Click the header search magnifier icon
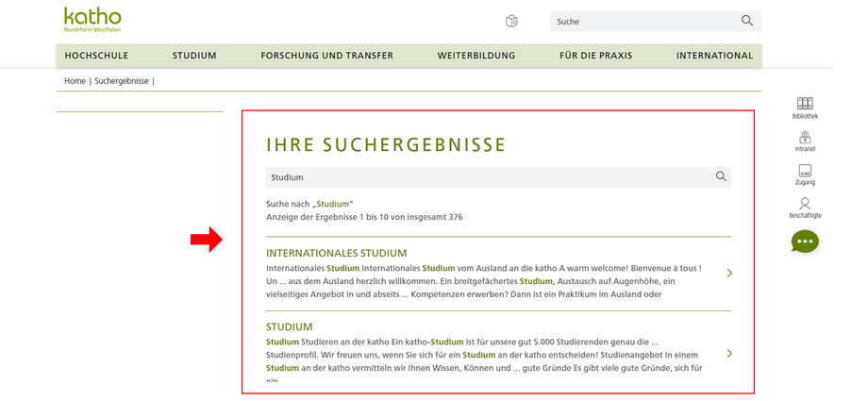The width and height of the screenshot is (868, 401). [x=747, y=21]
